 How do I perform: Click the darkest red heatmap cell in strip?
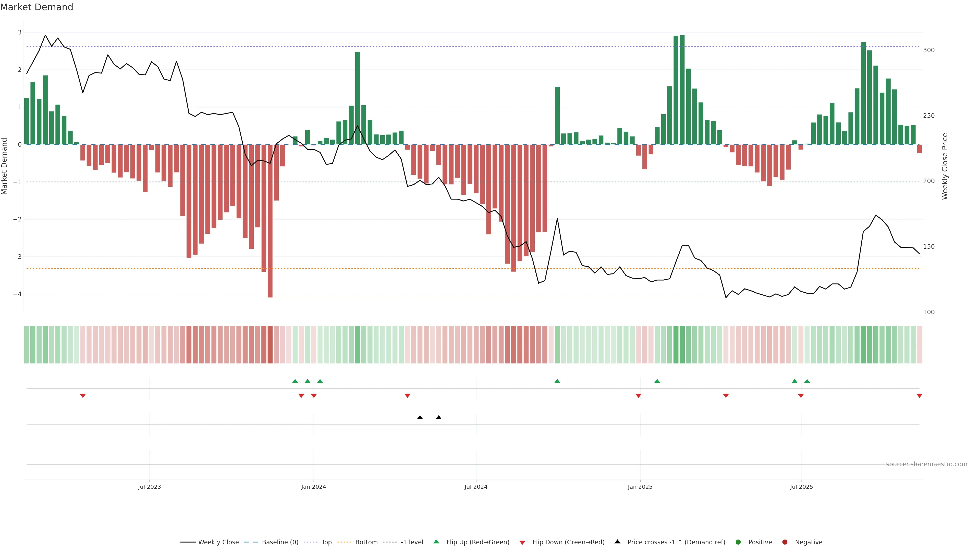[270, 345]
